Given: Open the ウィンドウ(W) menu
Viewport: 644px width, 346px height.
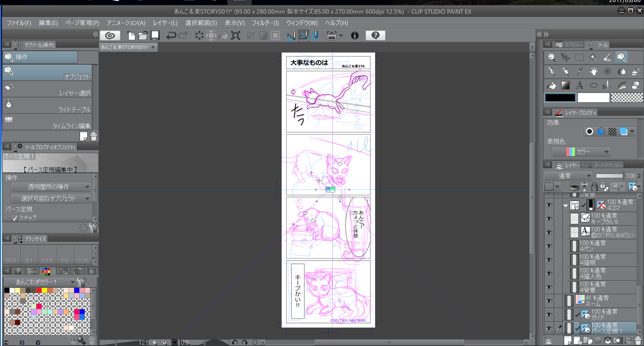Looking at the screenshot, I should point(302,23).
